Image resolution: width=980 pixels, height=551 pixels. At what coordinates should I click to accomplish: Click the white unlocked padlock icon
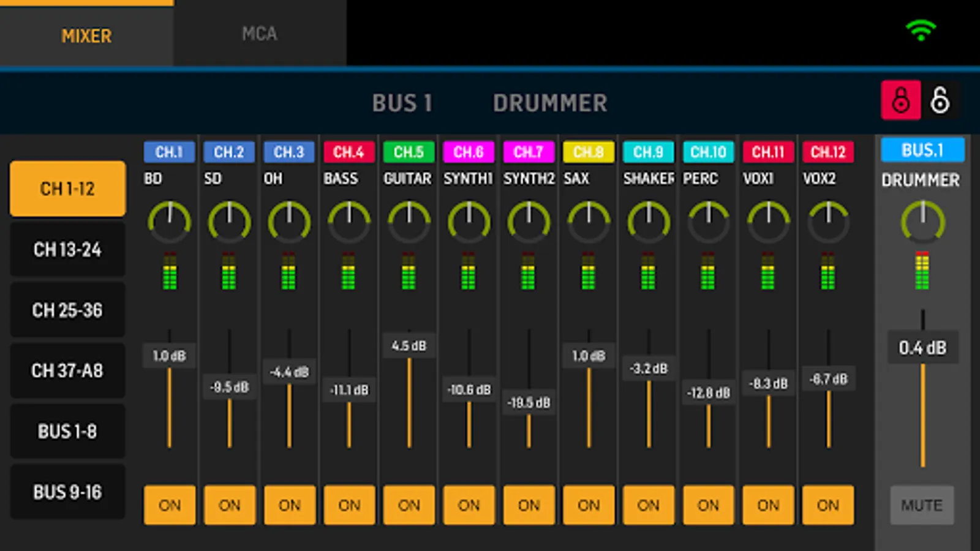[940, 100]
